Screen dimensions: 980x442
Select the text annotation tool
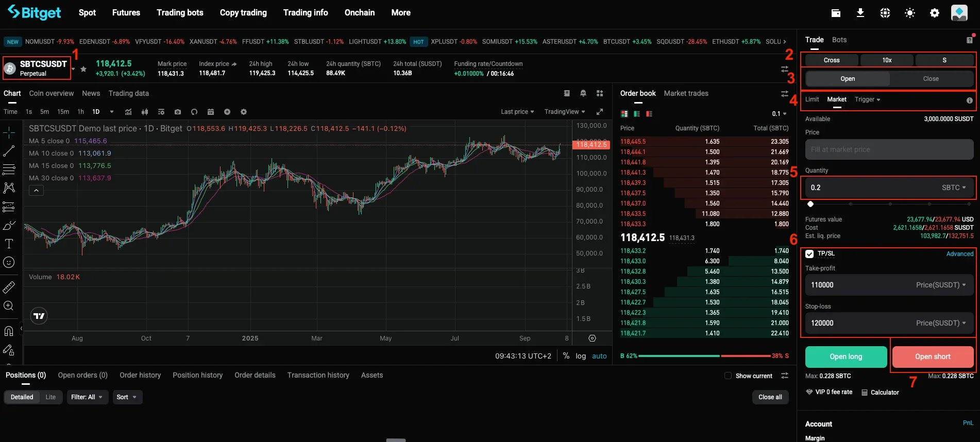[9, 244]
